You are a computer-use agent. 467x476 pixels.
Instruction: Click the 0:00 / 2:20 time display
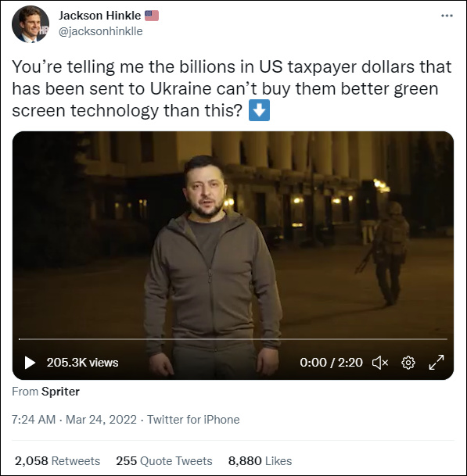click(331, 363)
